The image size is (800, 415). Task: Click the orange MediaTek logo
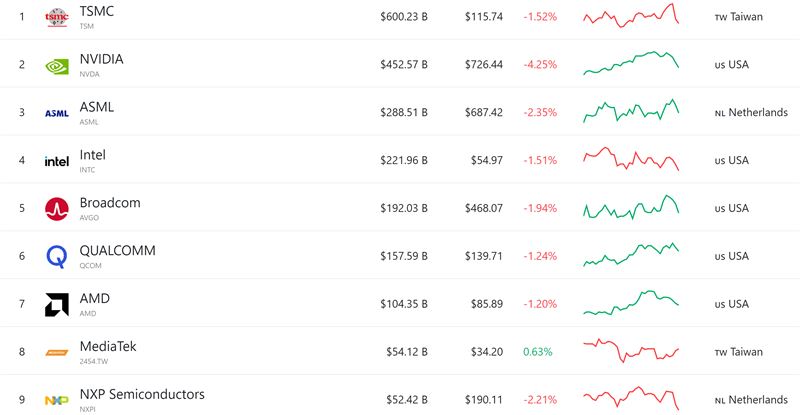pos(57,352)
